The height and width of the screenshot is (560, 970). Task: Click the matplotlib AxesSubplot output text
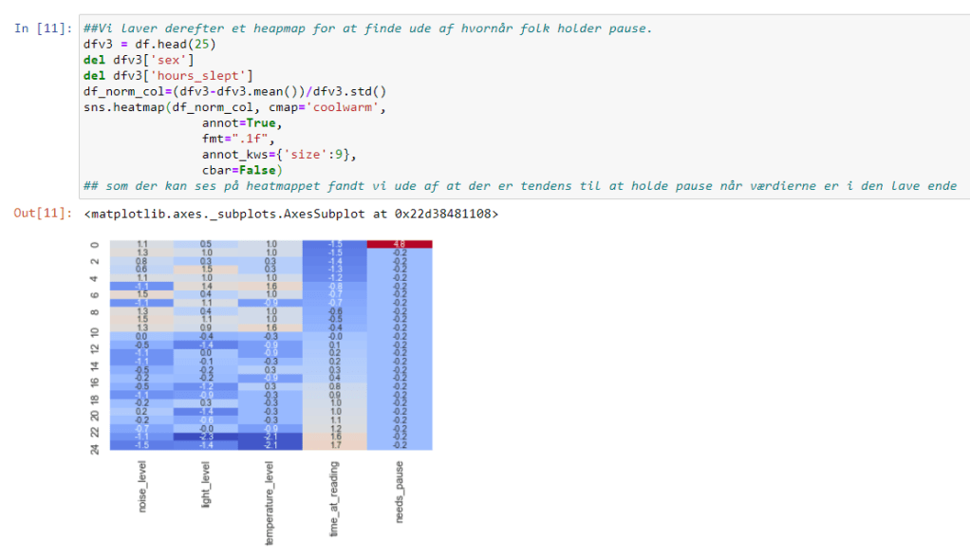click(289, 214)
